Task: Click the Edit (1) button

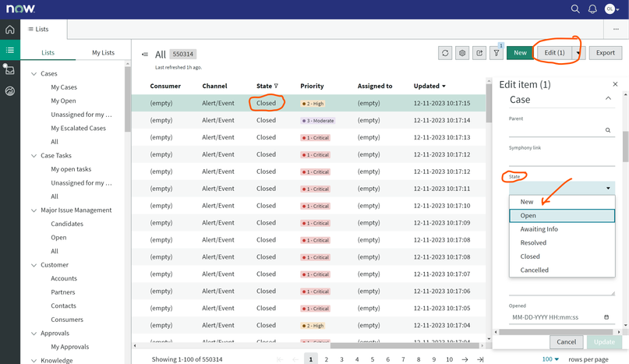Action: 554,53
